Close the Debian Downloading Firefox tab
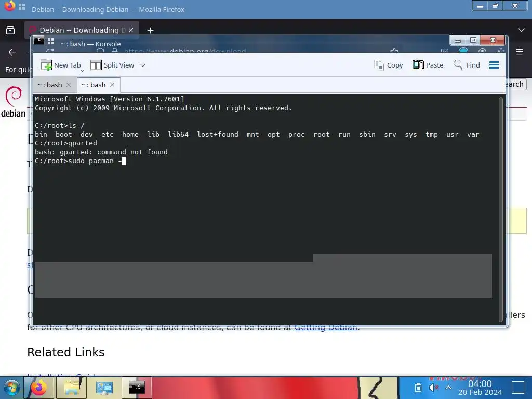532x399 pixels. coord(131,30)
